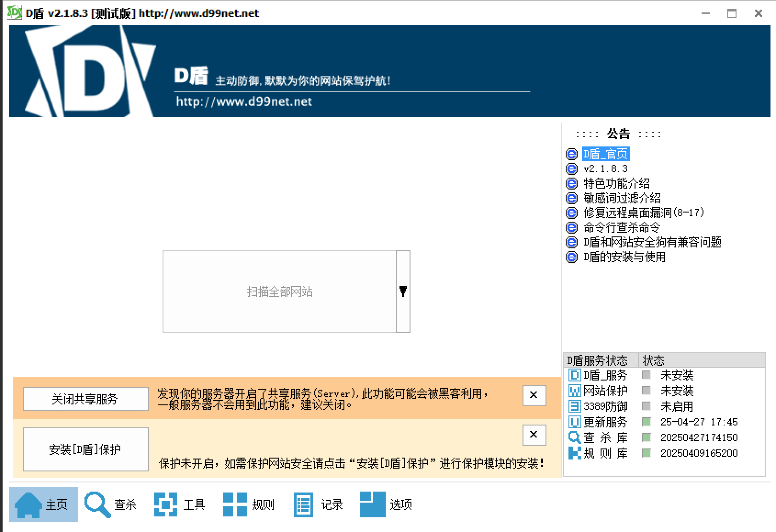Click the green 更新服务 status indicator
This screenshot has width=776, height=532.
(646, 422)
